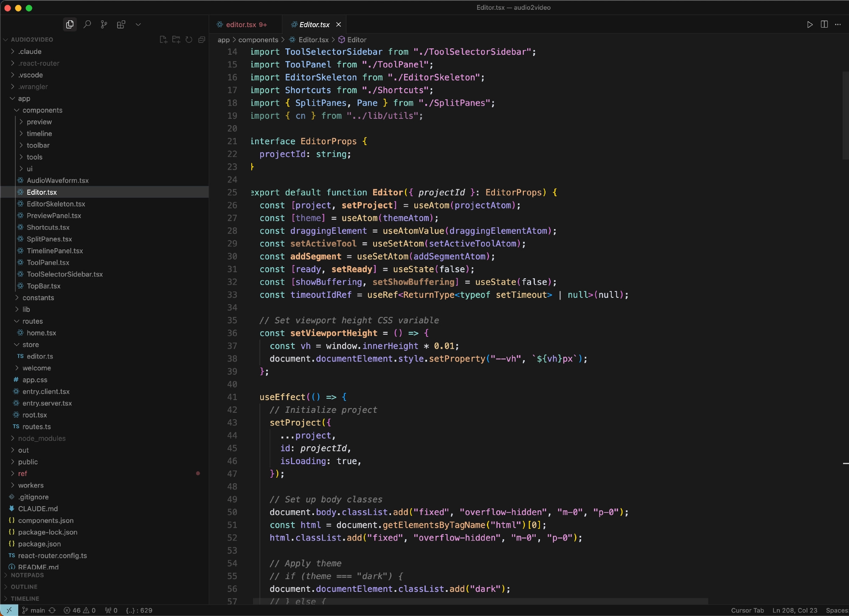849x616 pixels.
Task: Click the New Folder icon in Explorer header
Action: coord(176,39)
